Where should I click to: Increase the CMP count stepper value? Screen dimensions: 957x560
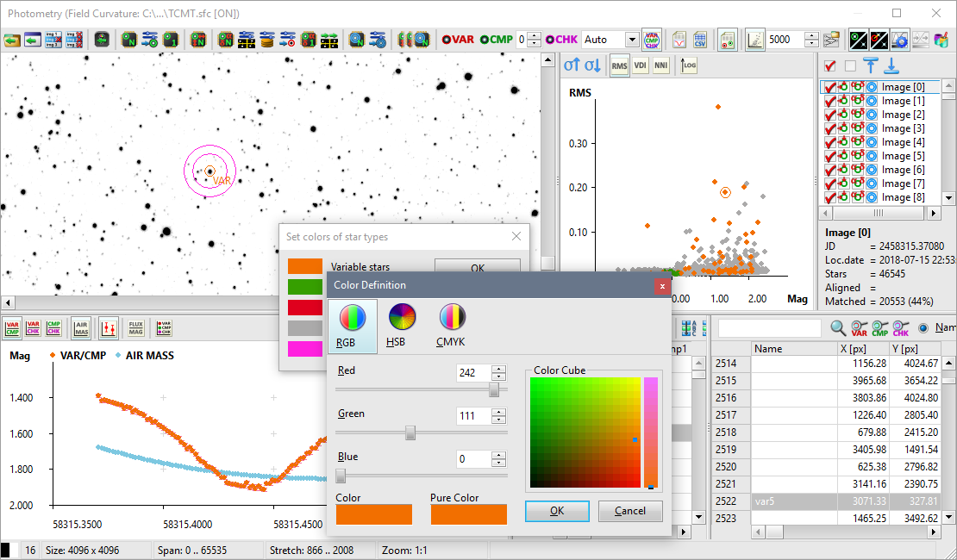(x=535, y=36)
